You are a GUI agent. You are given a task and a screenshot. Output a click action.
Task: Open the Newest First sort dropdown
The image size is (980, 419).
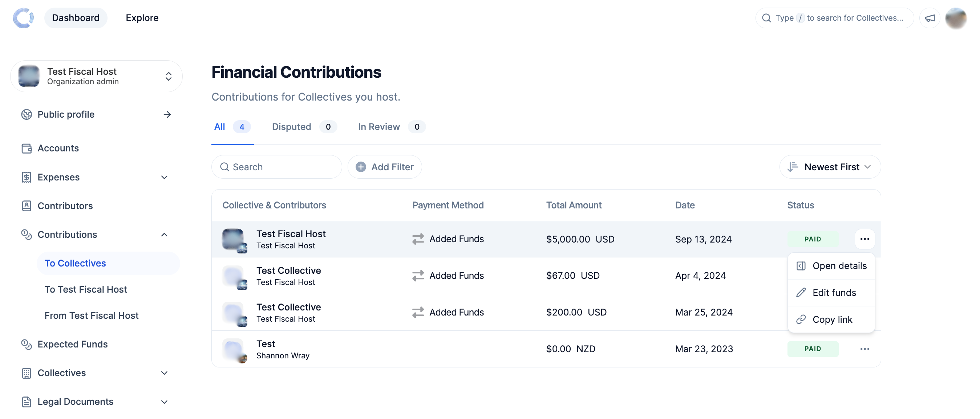[830, 167]
